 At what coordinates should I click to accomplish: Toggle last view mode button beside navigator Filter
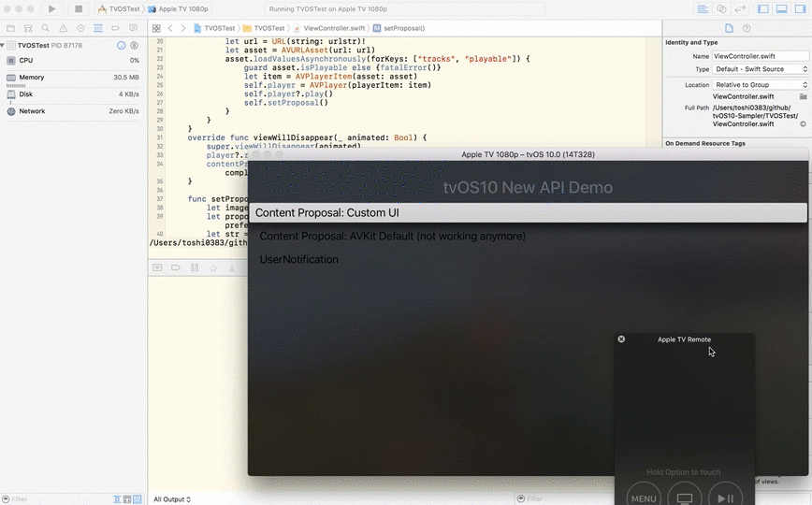tap(138, 499)
